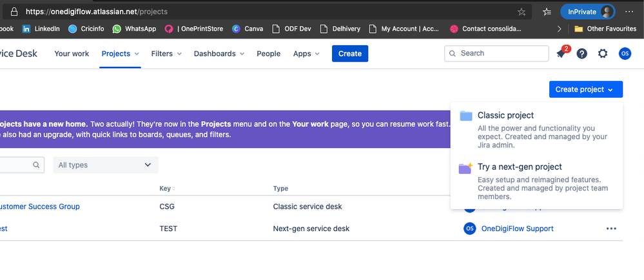Click the project search magnifier icon
644x280 pixels.
[x=36, y=165]
